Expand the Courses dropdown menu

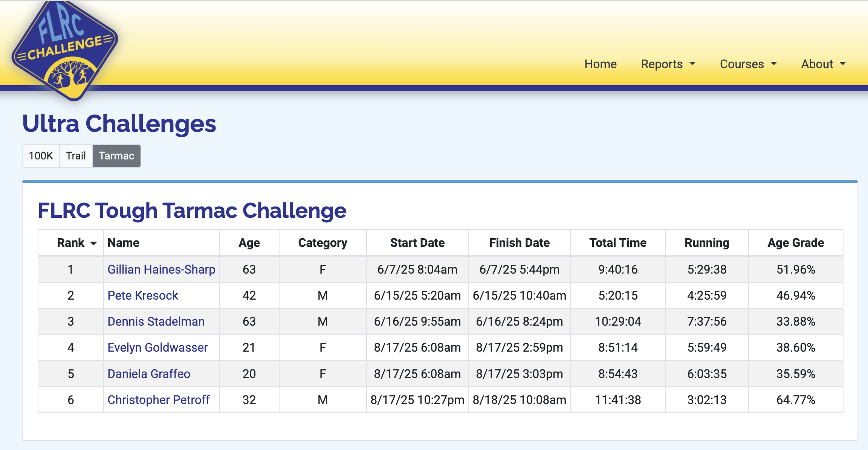748,64
